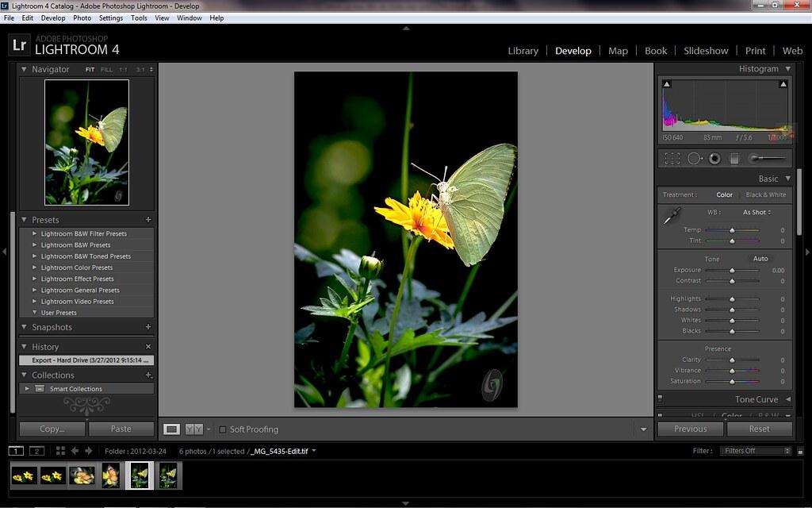Click the Saturation slider handle

[x=732, y=382]
